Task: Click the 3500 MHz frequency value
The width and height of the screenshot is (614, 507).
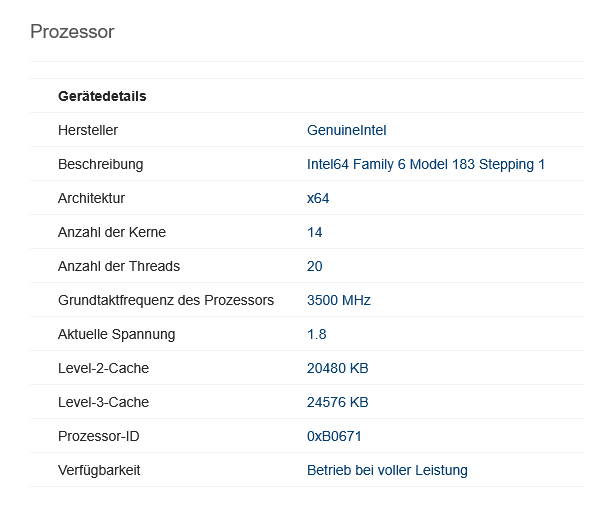Action: coord(339,300)
